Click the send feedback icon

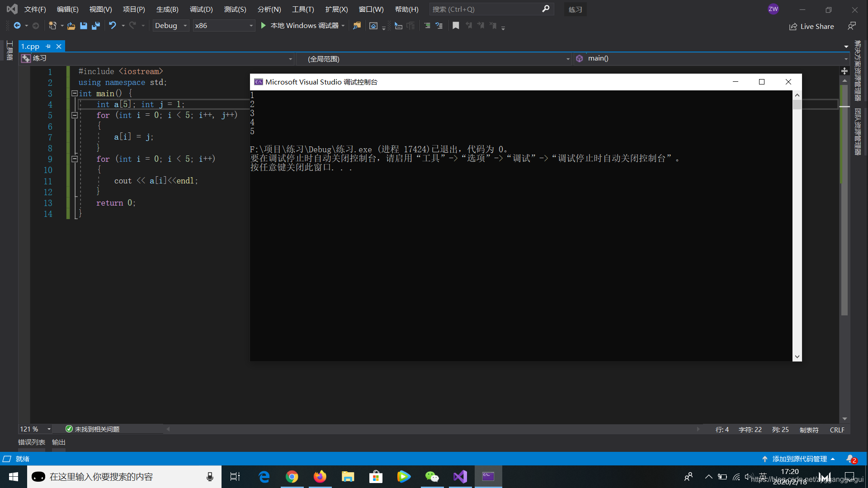(x=852, y=26)
